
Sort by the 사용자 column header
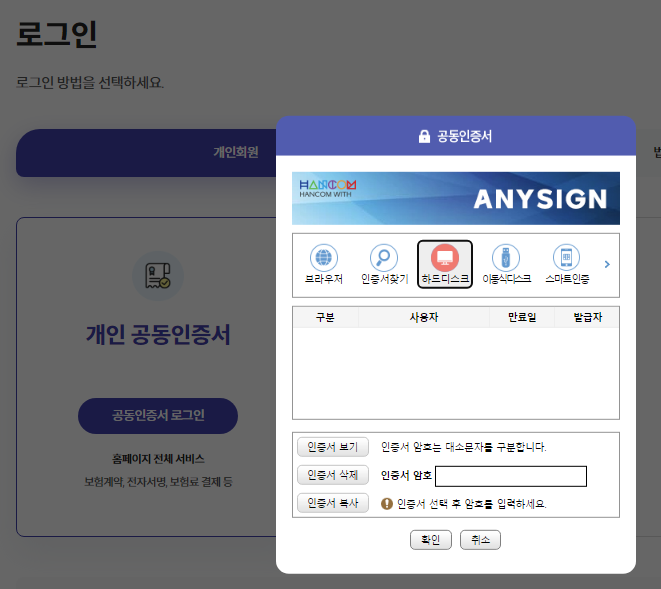click(424, 317)
